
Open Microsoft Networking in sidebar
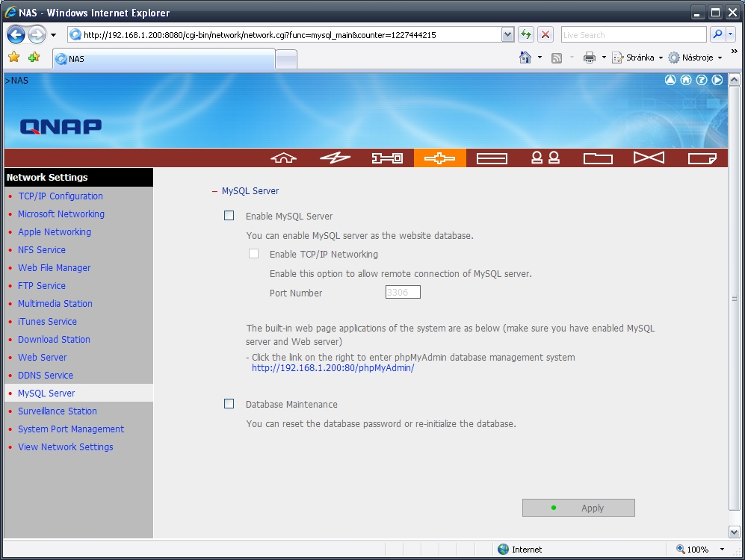[x=61, y=214]
